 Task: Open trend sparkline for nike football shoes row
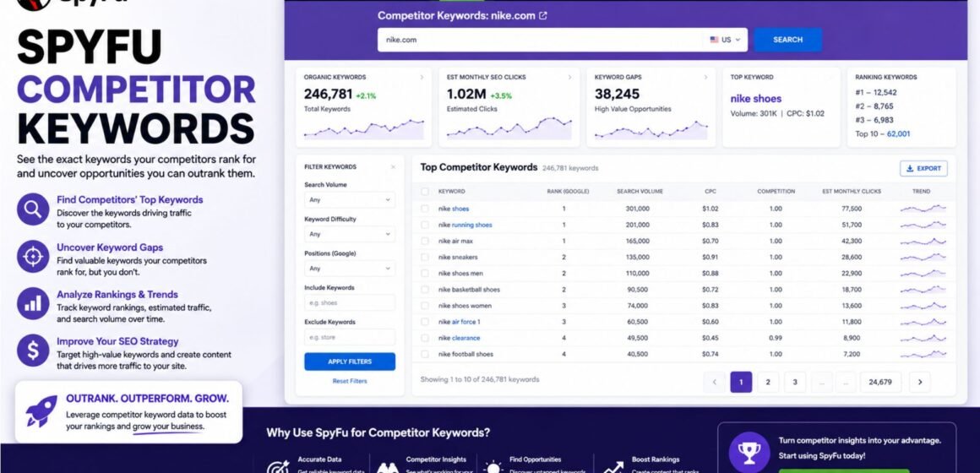click(923, 354)
